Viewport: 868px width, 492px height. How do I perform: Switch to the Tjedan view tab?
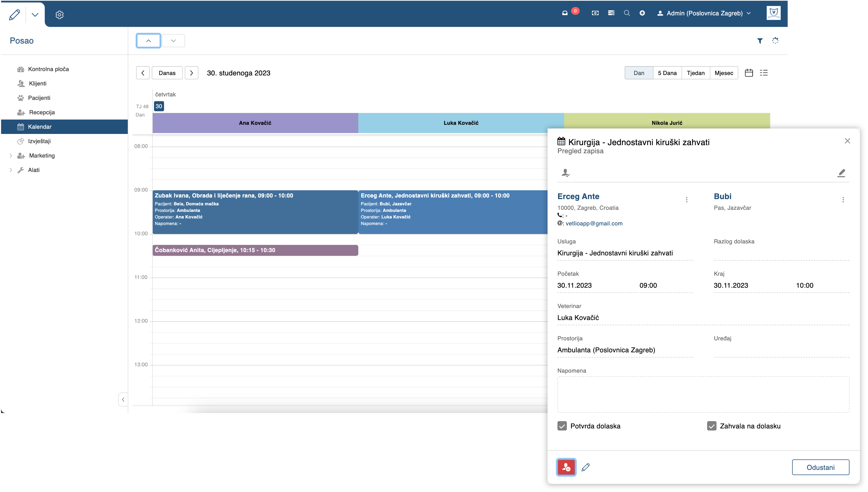point(696,73)
